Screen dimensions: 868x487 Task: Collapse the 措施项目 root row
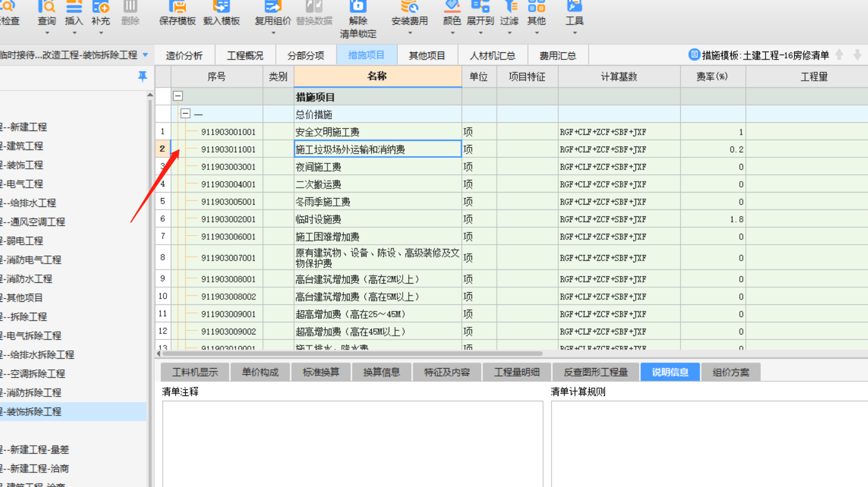click(x=178, y=96)
